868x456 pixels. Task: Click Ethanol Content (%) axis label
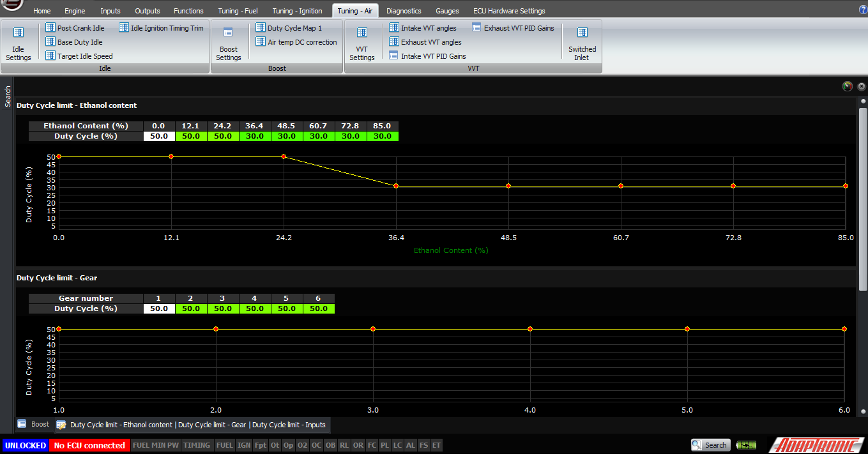point(451,250)
